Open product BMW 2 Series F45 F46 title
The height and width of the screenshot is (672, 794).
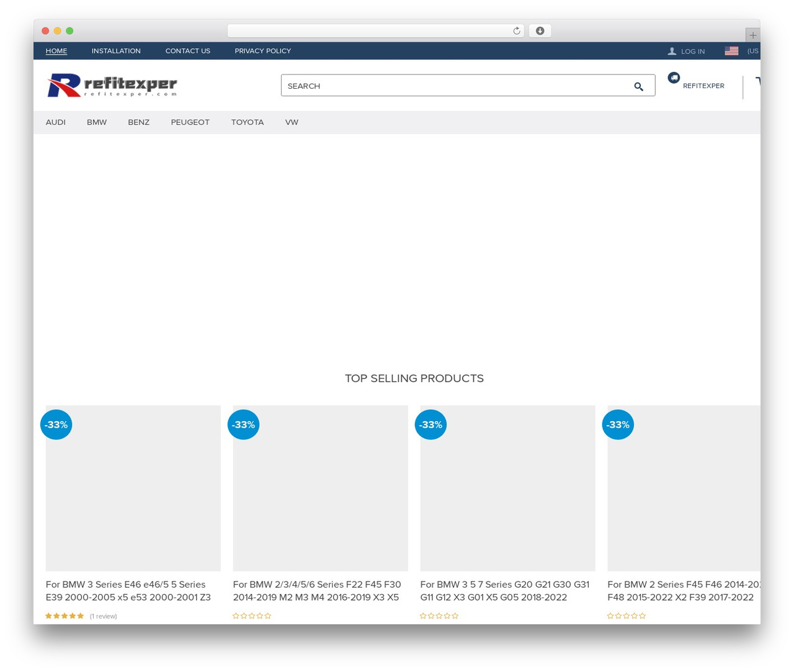tap(684, 591)
